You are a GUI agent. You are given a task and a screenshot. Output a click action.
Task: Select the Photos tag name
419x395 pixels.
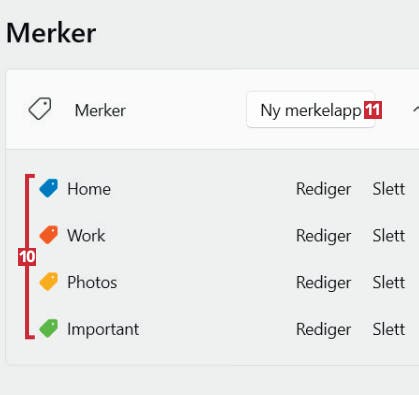(x=92, y=282)
